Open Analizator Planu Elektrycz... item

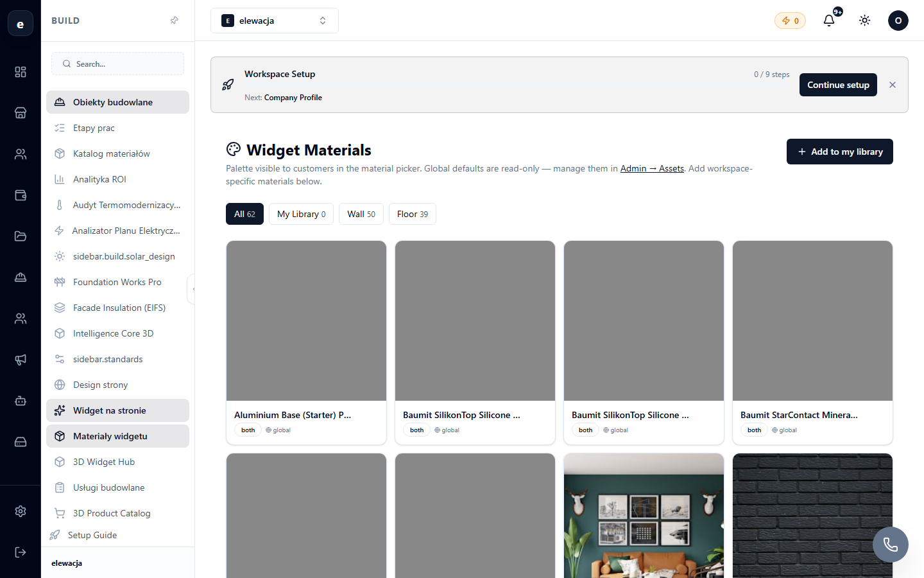(117, 231)
